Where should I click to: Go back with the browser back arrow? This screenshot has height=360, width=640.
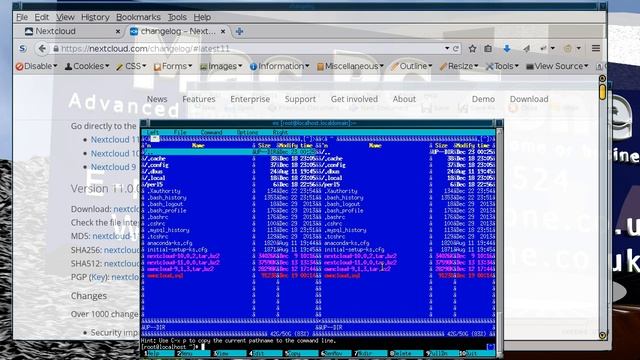click(42, 49)
